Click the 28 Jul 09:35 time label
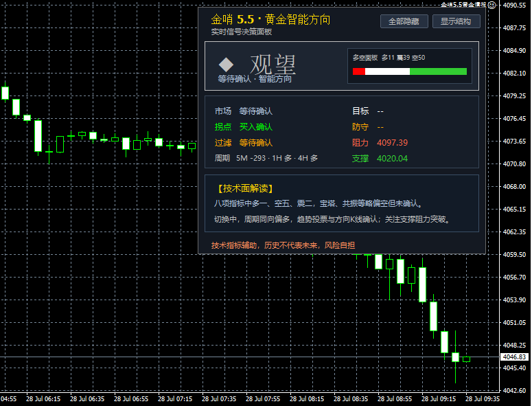532x406 pixels. 483,399
